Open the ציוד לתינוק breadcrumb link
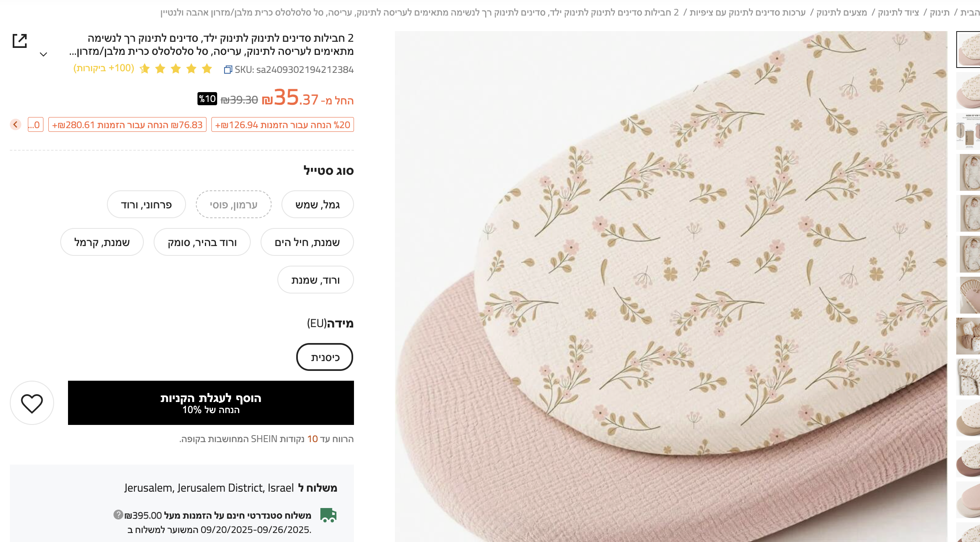 898,13
